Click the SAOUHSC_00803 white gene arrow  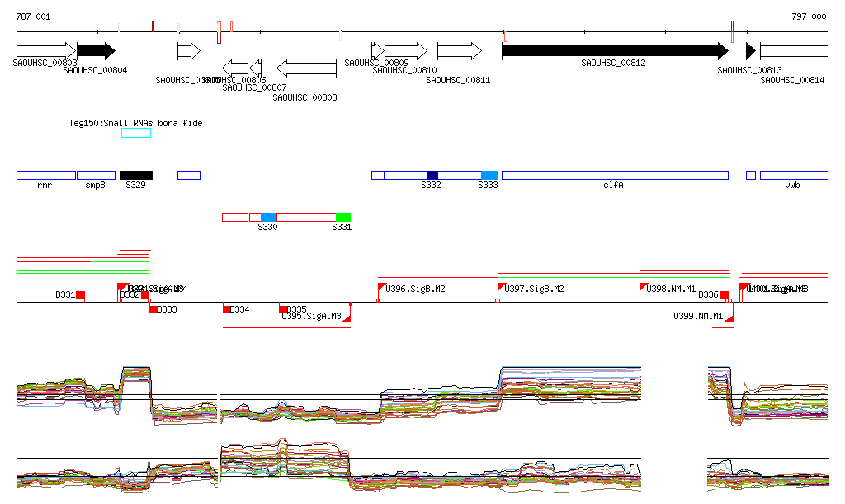[46, 51]
